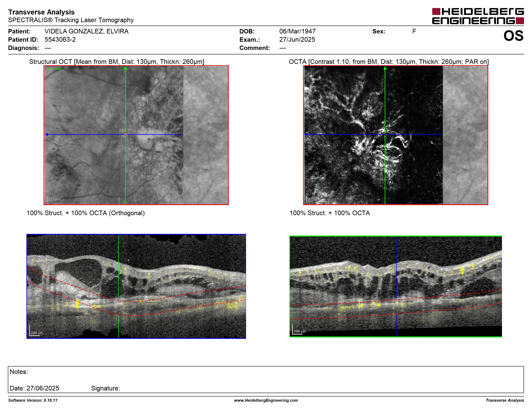This screenshot has width=532, height=411.
Task: Click the Heidelberg Engineering logo
Action: click(x=478, y=16)
